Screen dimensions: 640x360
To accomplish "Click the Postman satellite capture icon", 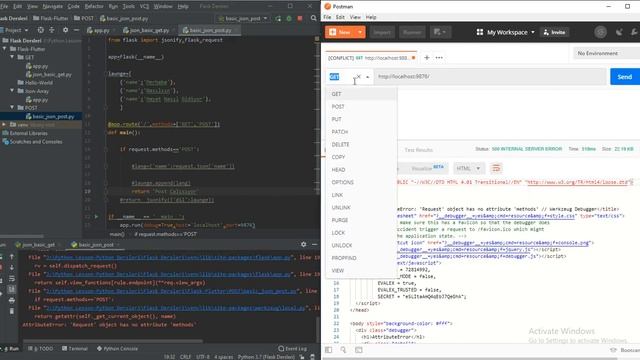I will pyautogui.click(x=619, y=32).
